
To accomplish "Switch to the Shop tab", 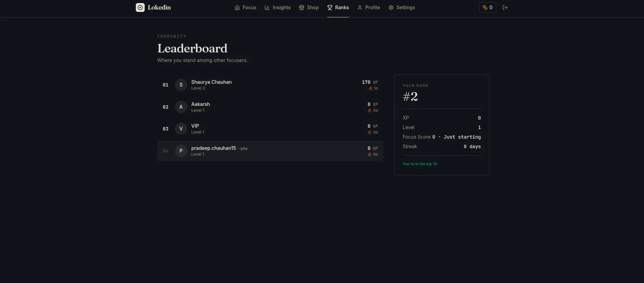I will pyautogui.click(x=309, y=7).
